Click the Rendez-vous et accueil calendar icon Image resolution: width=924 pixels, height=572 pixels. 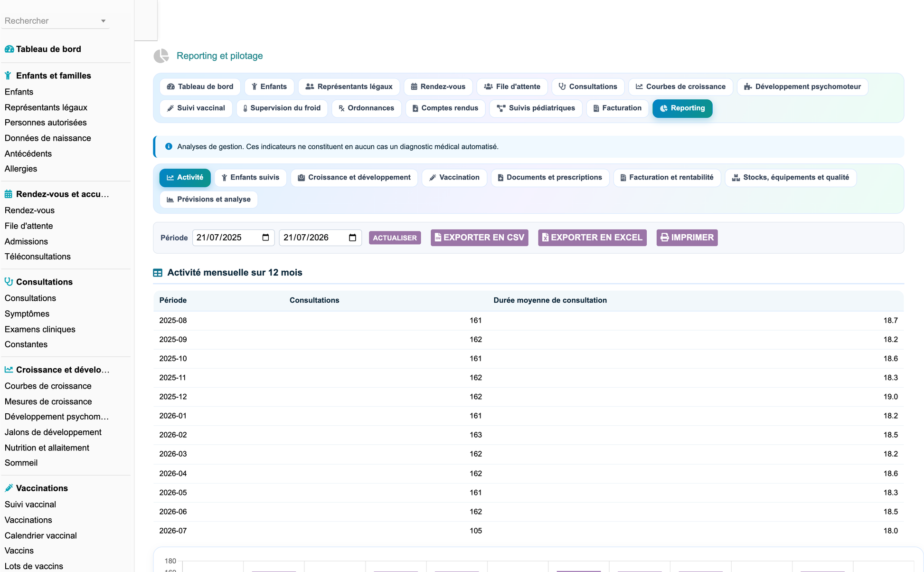coord(9,194)
